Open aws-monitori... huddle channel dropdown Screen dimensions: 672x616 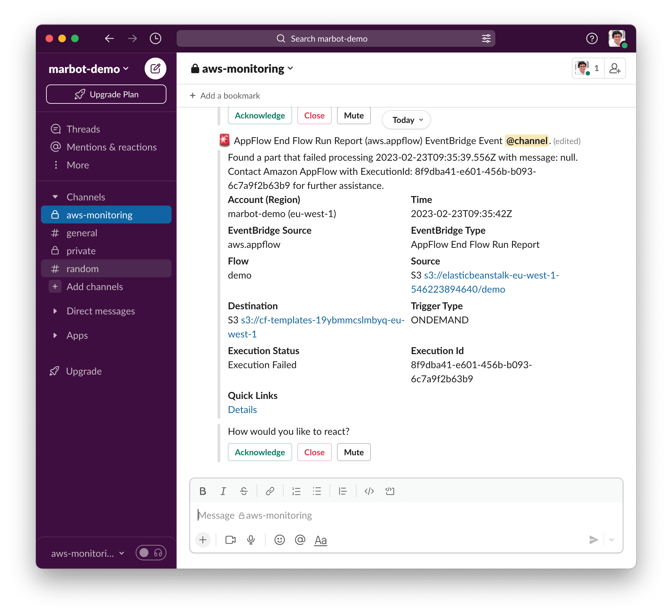(x=88, y=554)
